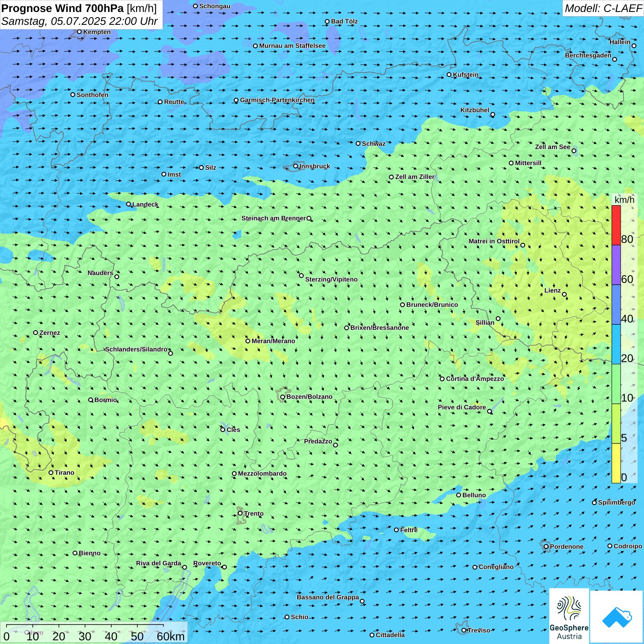
Task: Select the Bozen/Bolzano city marker
Action: [282, 397]
